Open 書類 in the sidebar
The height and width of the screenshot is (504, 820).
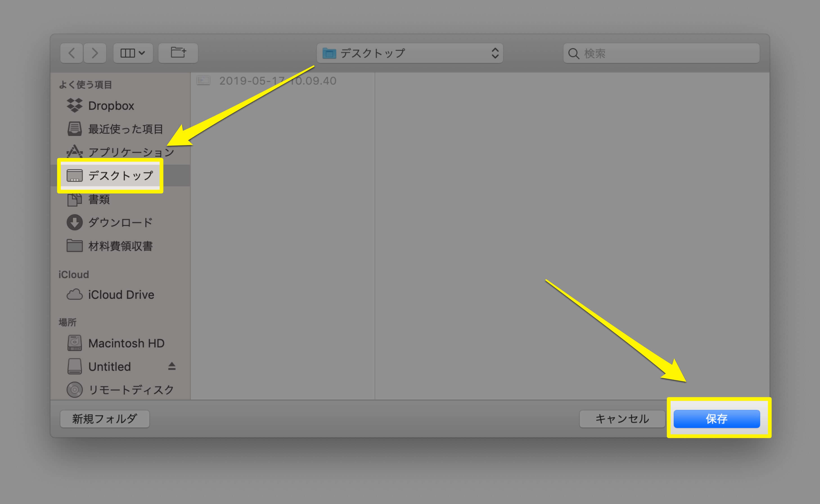120,199
